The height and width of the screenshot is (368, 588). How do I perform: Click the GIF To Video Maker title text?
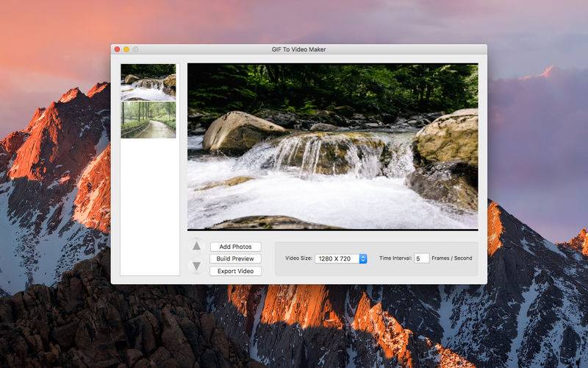(x=298, y=49)
